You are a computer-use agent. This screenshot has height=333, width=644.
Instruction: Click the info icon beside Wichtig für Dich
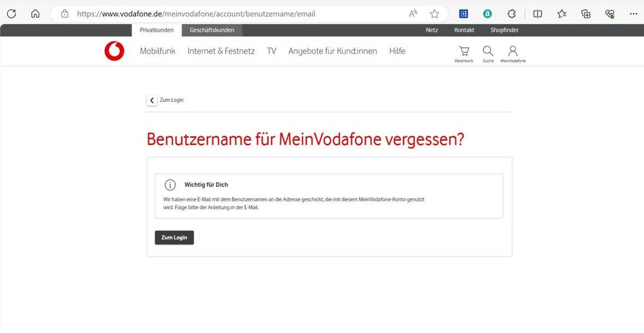point(170,185)
